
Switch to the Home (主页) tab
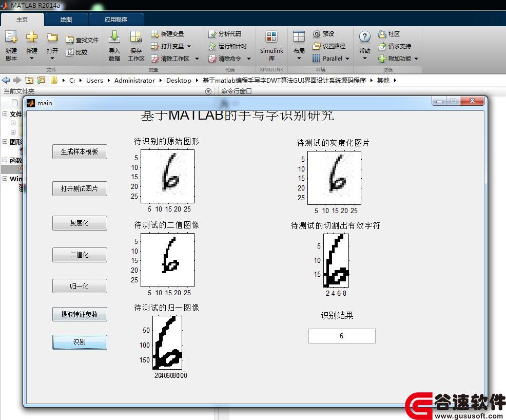(x=22, y=20)
